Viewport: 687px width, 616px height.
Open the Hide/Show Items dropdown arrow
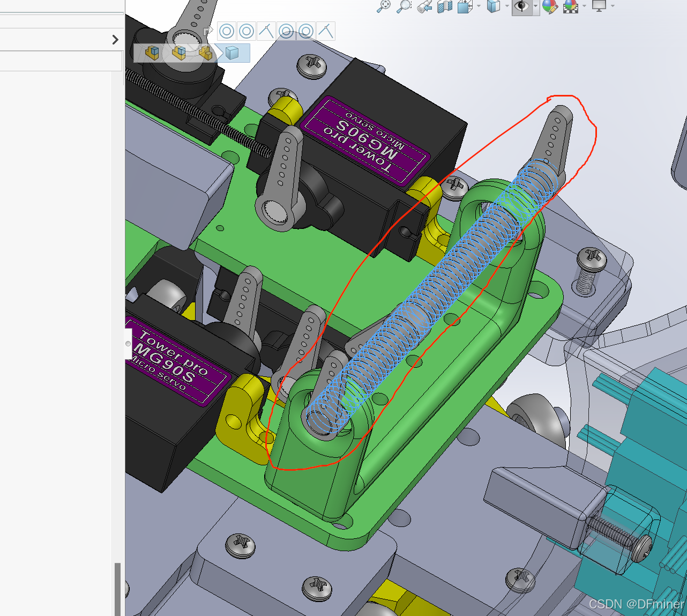pos(535,6)
